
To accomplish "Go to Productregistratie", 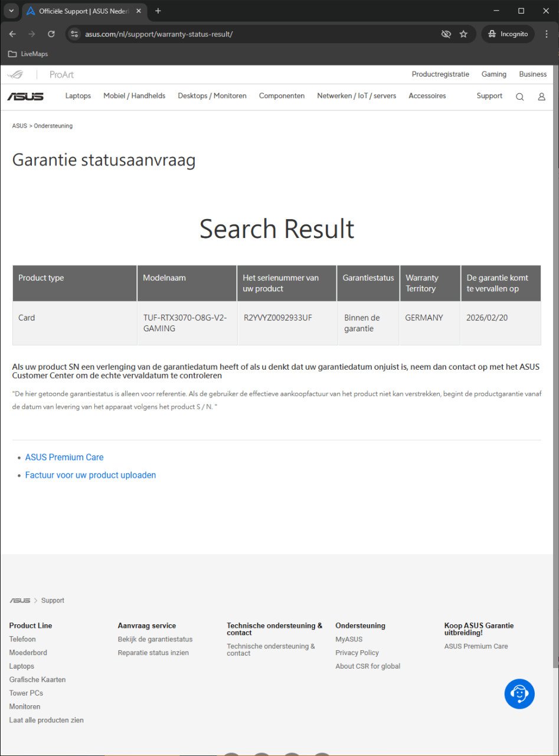I will coord(440,74).
